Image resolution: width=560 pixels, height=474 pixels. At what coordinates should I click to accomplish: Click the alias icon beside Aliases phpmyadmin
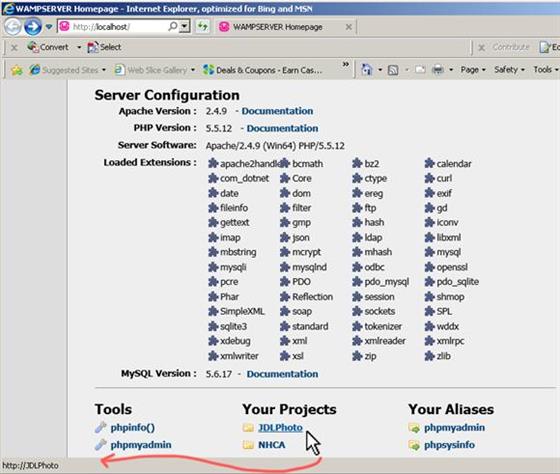coord(414,428)
